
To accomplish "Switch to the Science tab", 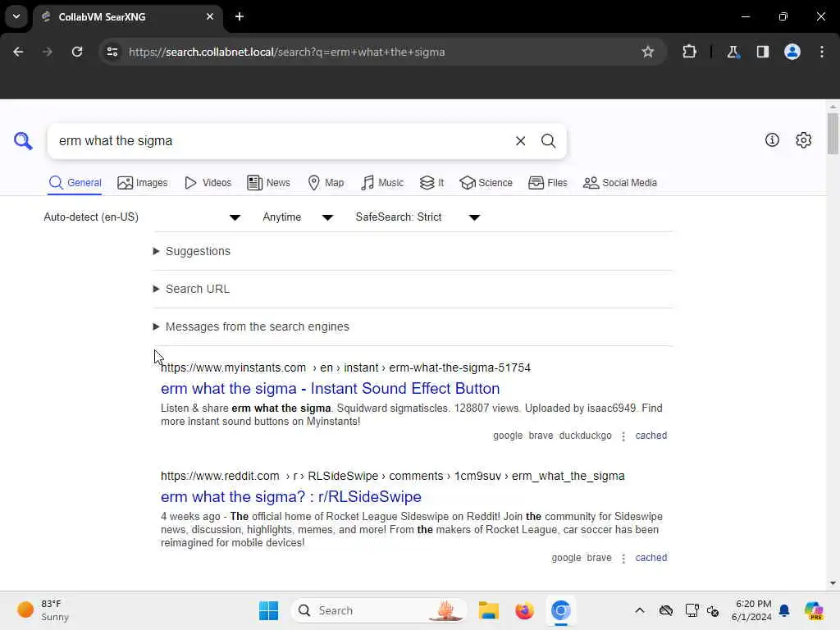I will pyautogui.click(x=486, y=183).
